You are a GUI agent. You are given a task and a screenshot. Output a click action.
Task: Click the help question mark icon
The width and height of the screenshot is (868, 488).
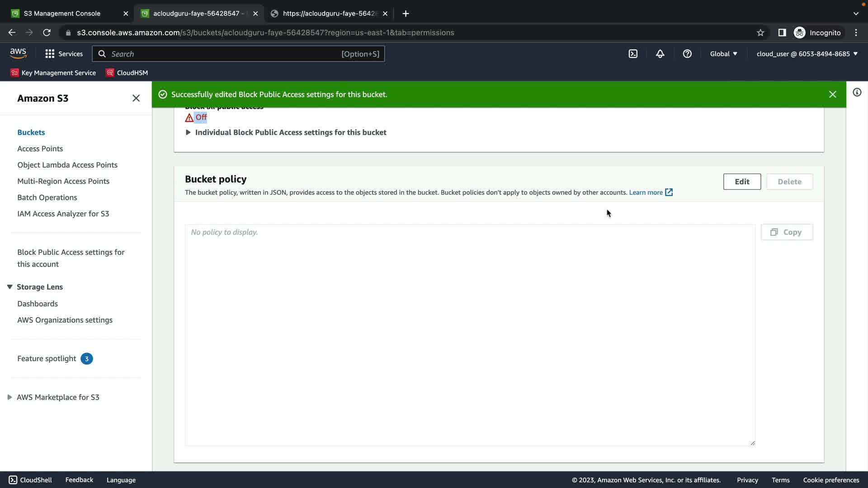pyautogui.click(x=687, y=54)
